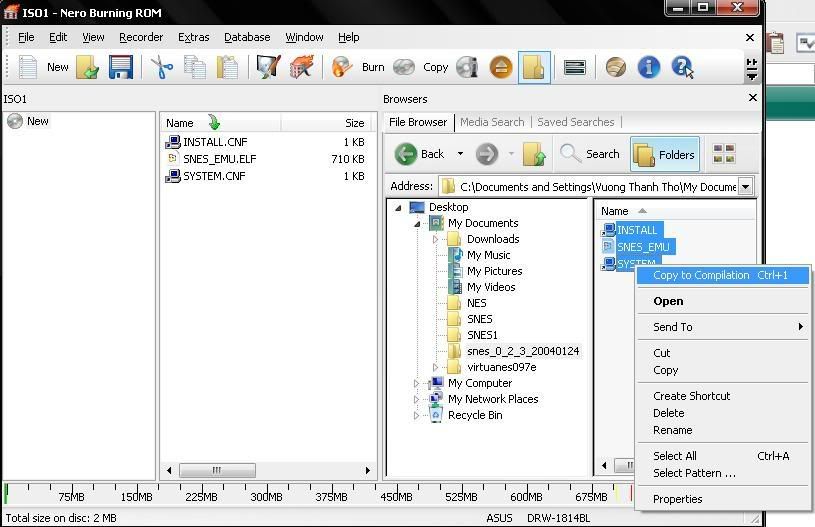Screen dimensions: 815x527
Task: Choose Rename in the context menu
Action: tap(722, 430)
